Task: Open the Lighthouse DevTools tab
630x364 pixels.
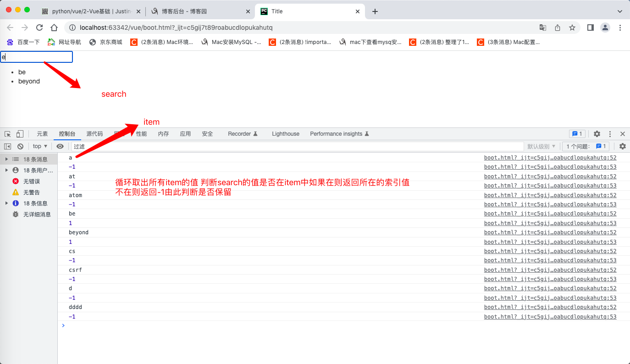Action: [286, 134]
